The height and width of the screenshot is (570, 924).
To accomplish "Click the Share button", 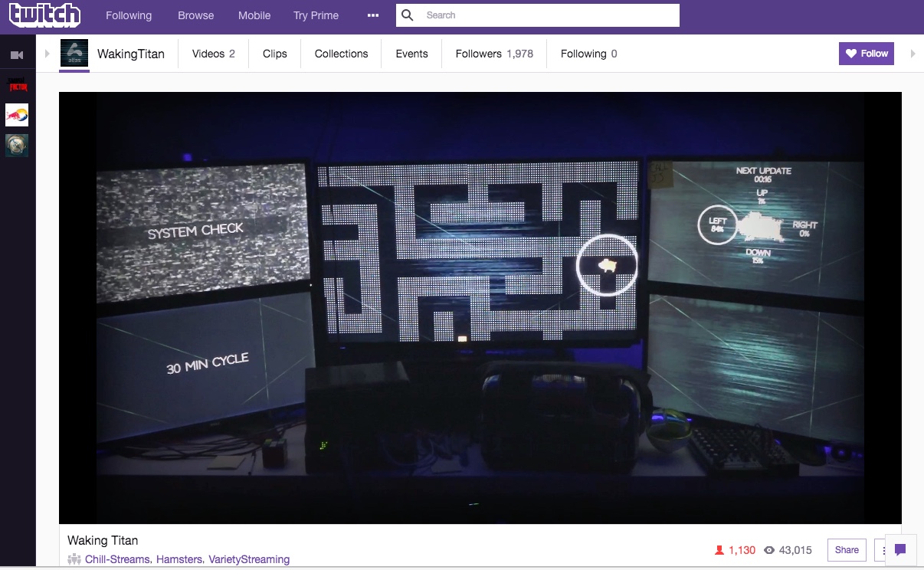I will click(x=847, y=549).
